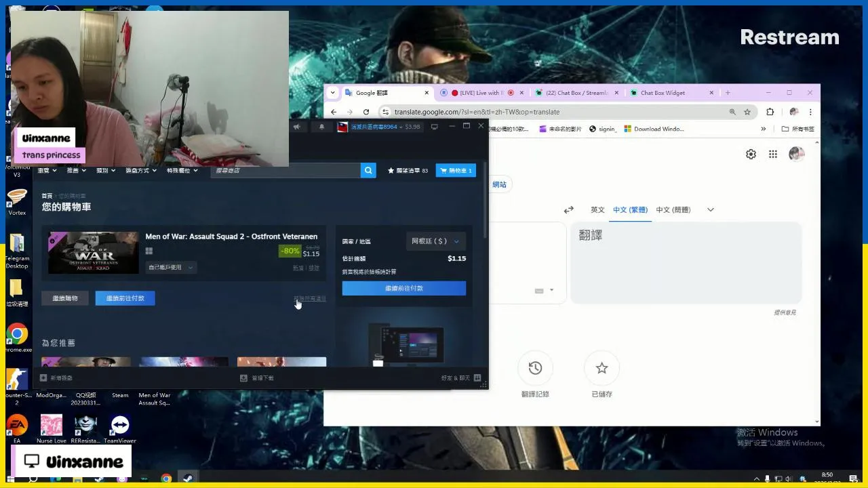Screen dimensions: 868x488
Task: Select 中文 (簡體) target language tab
Action: click(673, 210)
